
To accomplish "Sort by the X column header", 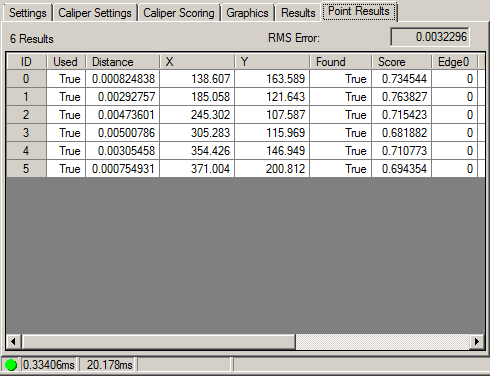I will 197,62.
